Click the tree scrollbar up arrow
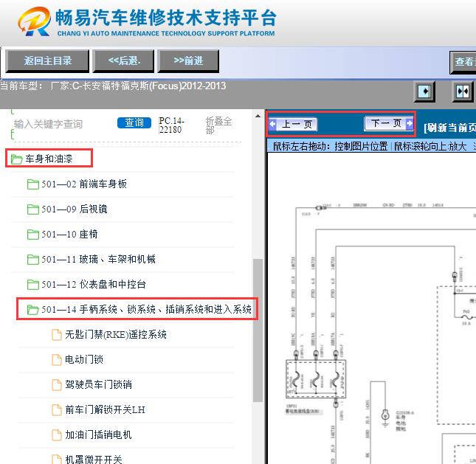The image size is (476, 464). click(x=258, y=116)
